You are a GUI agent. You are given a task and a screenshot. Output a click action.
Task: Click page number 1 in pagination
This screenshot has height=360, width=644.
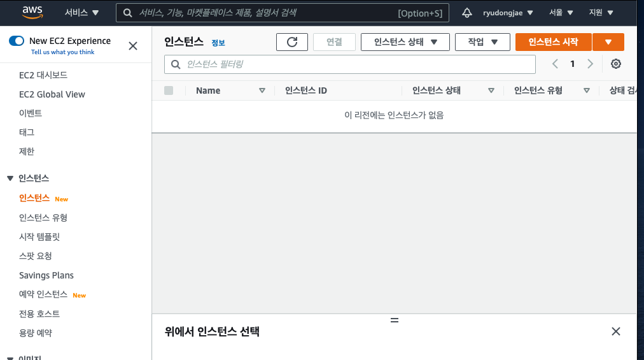(x=572, y=64)
